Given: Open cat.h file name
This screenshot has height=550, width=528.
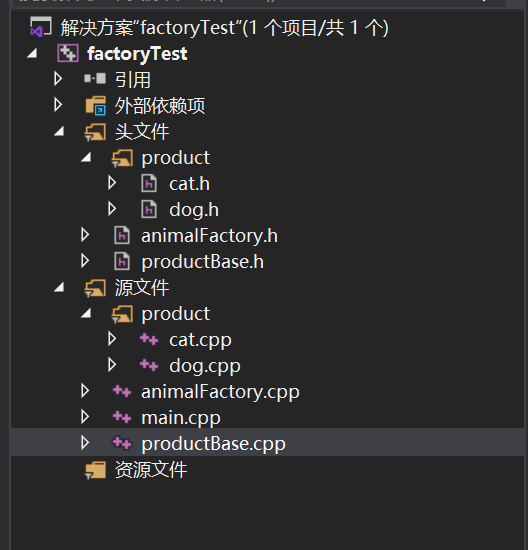Looking at the screenshot, I should (189, 183).
